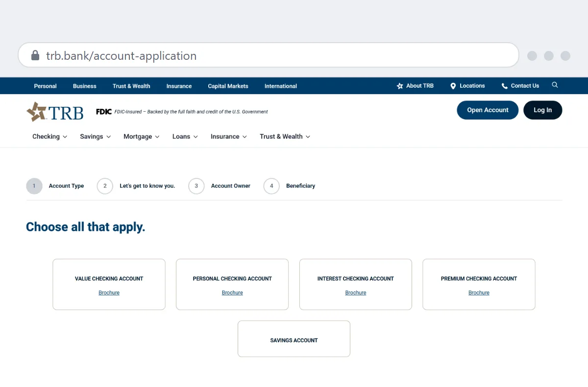This screenshot has height=387, width=588.
Task: Click the 'Choose all that apply.' heading
Action: pyautogui.click(x=86, y=227)
